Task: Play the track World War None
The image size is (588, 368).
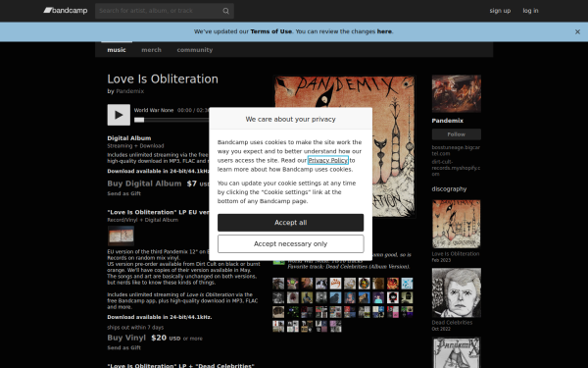Action: point(119,115)
